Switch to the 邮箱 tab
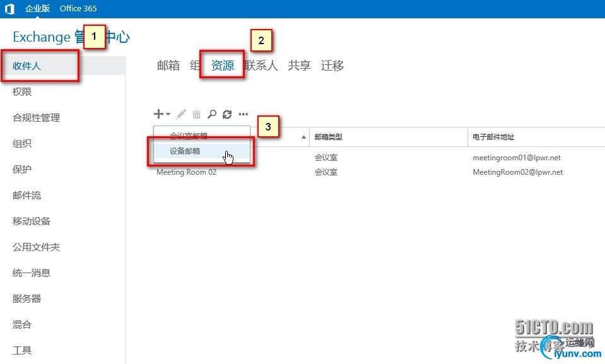This screenshot has height=364, width=605. tap(168, 65)
